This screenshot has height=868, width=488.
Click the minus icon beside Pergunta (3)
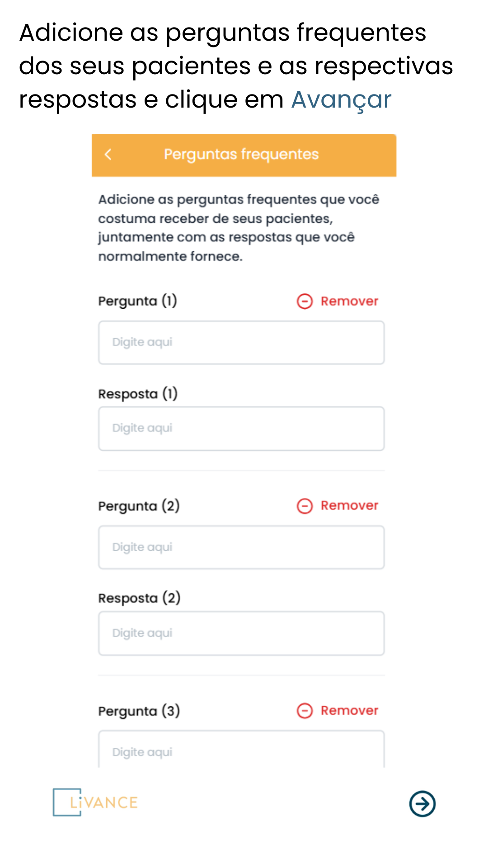[x=305, y=711]
